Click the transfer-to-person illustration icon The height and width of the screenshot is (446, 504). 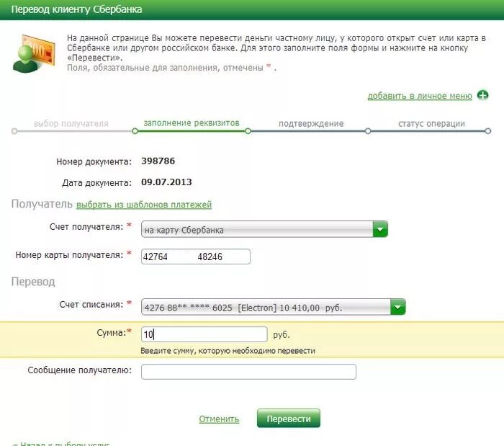[x=33, y=53]
